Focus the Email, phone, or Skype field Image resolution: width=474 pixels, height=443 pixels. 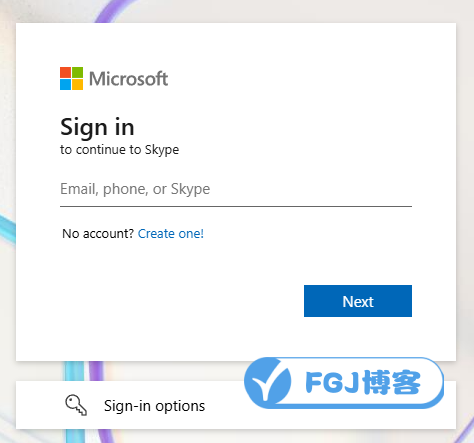click(236, 189)
